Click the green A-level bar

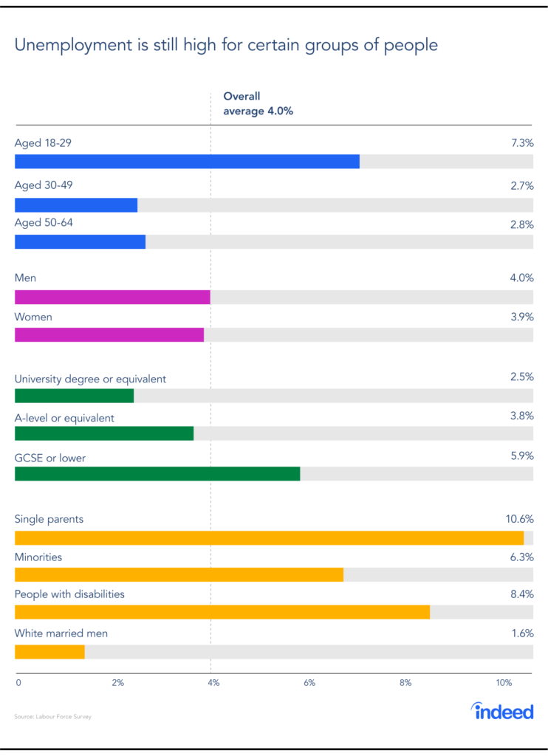104,434
